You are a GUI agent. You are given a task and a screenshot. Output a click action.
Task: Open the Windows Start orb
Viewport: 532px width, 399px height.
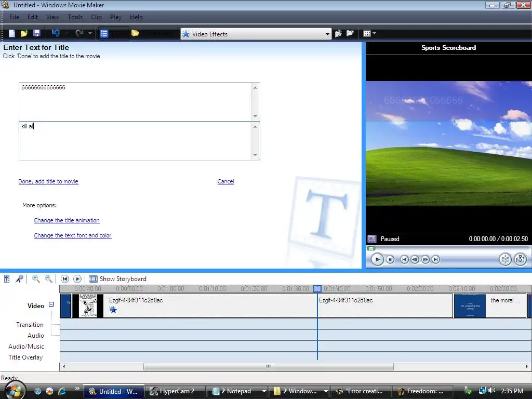pos(14,390)
